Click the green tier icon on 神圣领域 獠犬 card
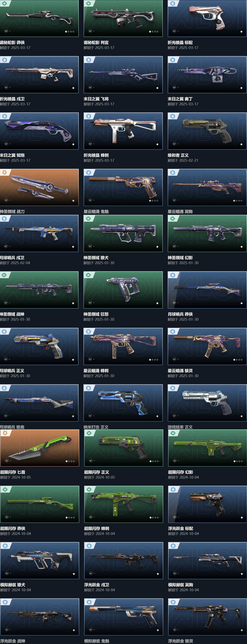This screenshot has height=644, width=247. pos(88,218)
